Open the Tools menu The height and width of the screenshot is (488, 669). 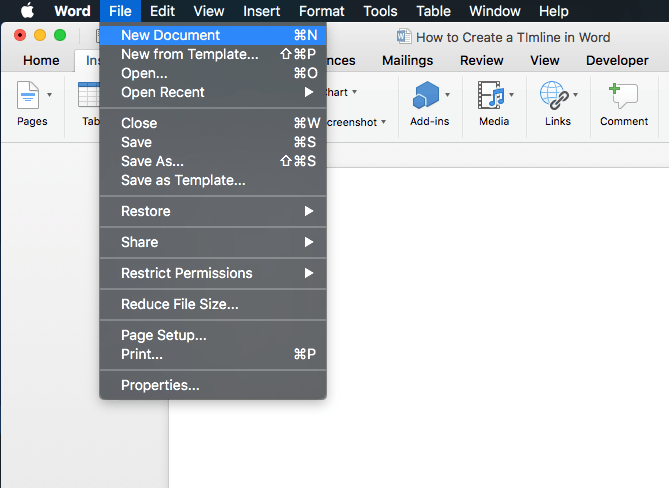coord(380,11)
